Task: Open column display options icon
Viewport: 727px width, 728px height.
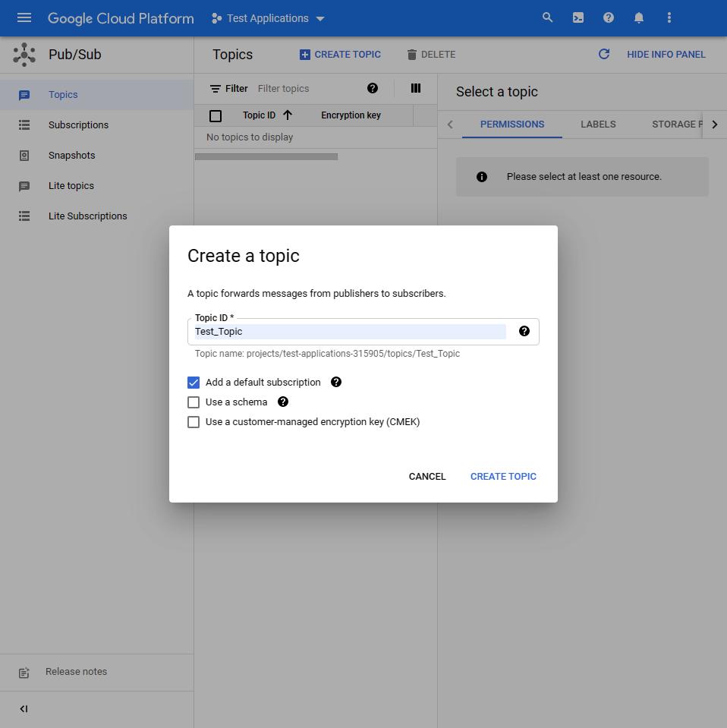Action: coord(416,88)
